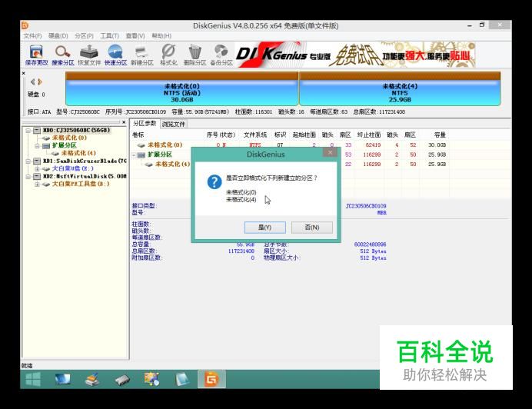Select 大白菜U盘 volume in tree
This screenshot has height=409, width=532.
point(72,168)
